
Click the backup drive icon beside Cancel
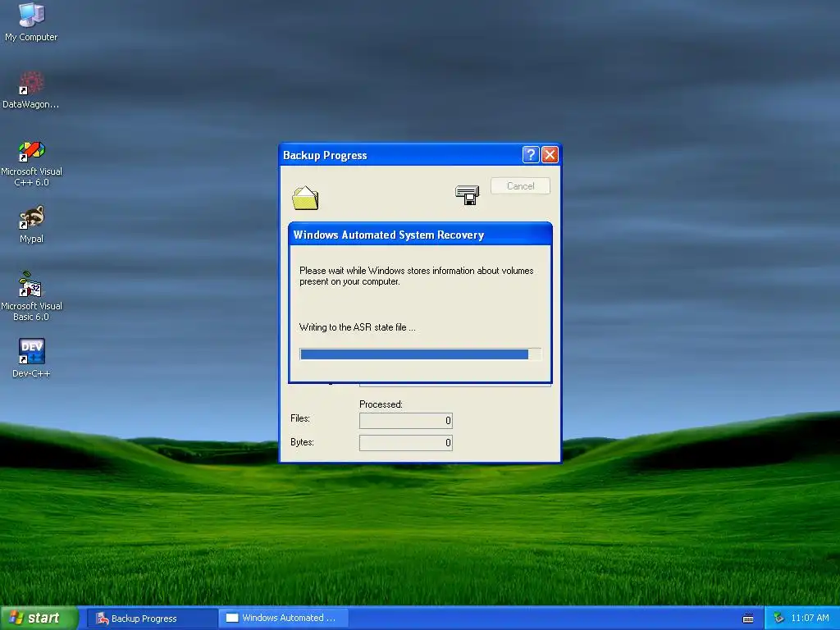click(x=467, y=195)
